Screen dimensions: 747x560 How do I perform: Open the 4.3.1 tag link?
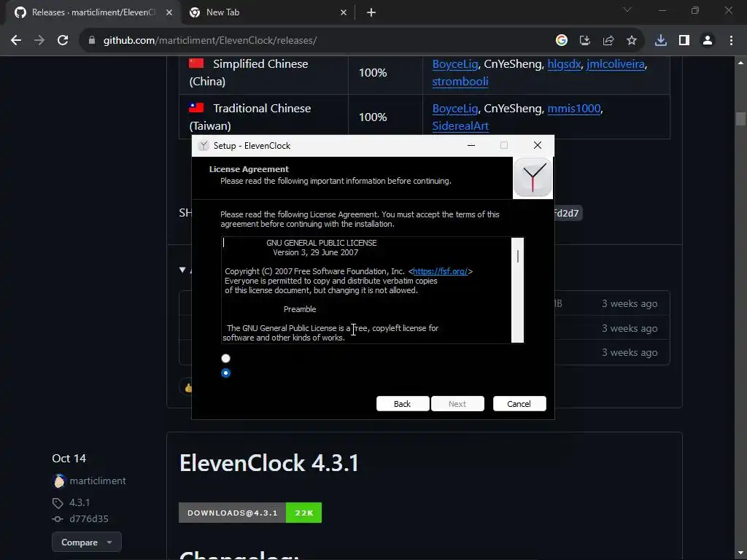pos(80,502)
